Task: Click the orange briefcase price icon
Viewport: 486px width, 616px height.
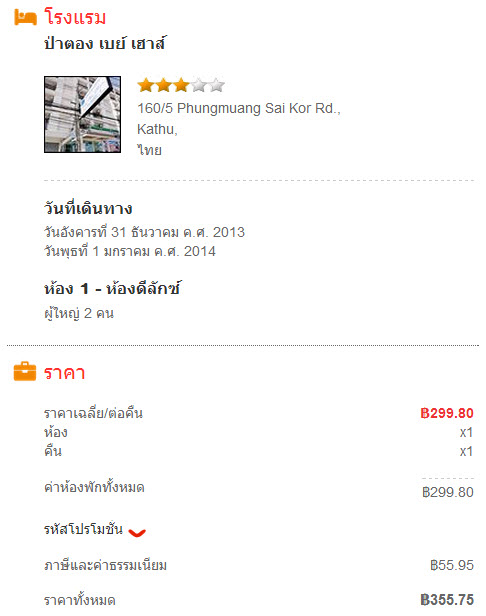Action: [25, 371]
